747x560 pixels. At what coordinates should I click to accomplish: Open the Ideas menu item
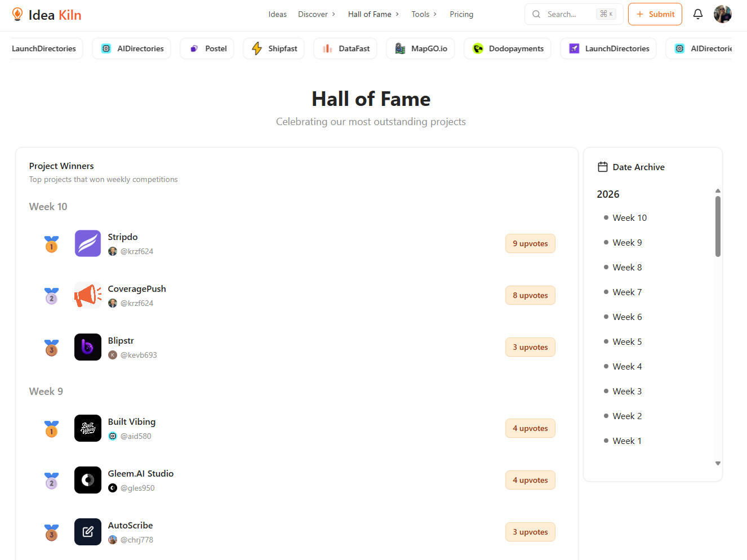click(277, 14)
